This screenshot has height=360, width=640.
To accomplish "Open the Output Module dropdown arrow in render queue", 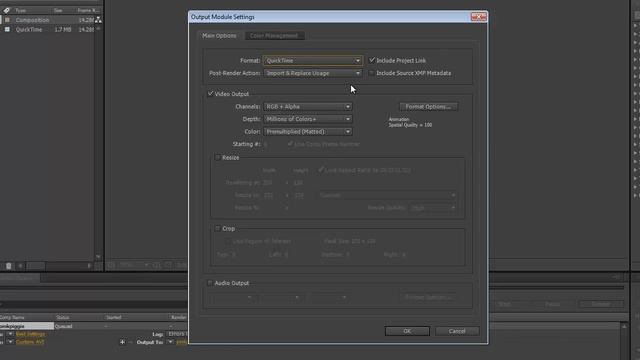I will [10, 342].
